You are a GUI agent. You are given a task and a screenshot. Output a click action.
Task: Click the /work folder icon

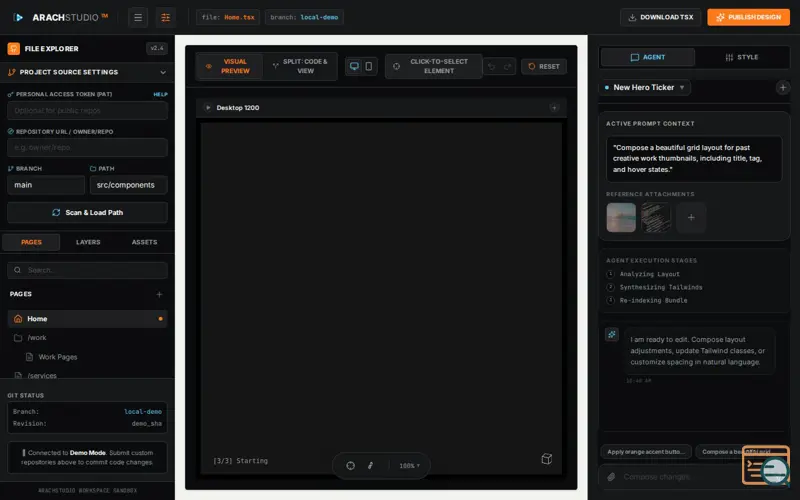pyautogui.click(x=18, y=338)
